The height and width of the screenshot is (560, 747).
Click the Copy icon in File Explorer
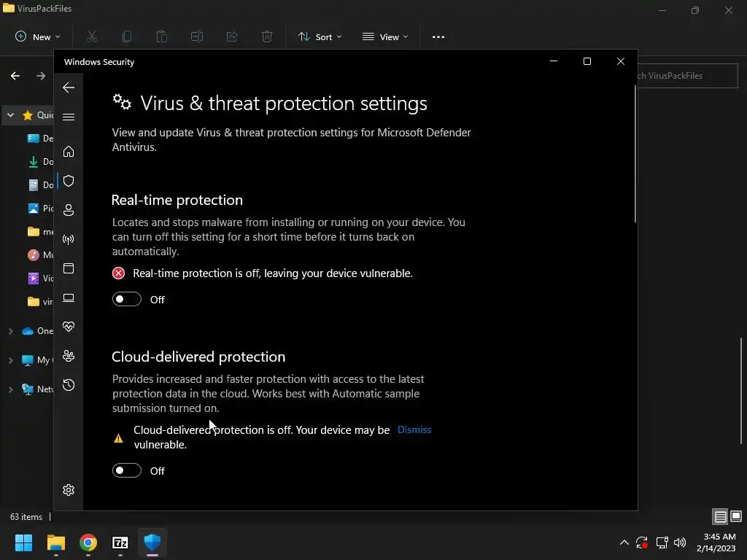(x=127, y=36)
